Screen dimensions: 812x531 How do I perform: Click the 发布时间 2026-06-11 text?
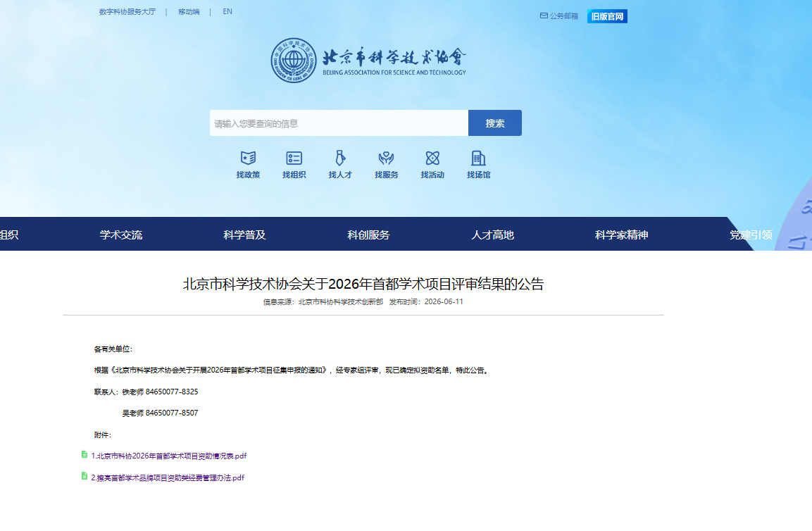pos(426,301)
